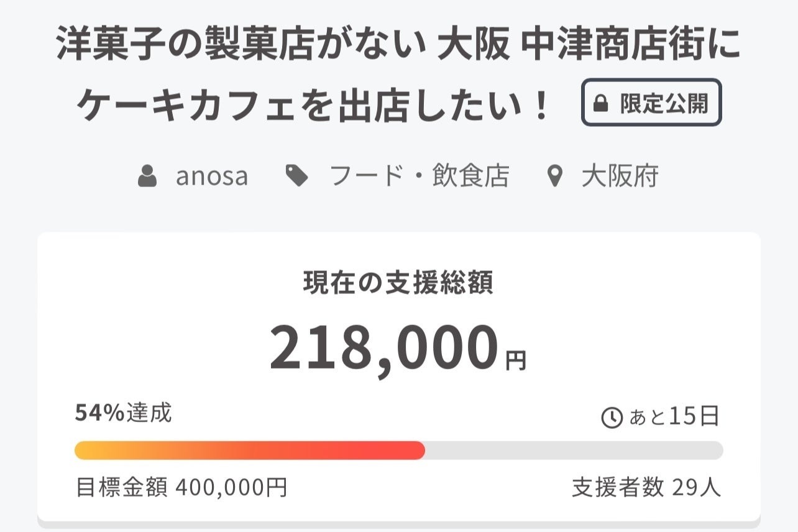Click the 54%達成 progress label
Viewport: 798px width, 532px height.
123,413
